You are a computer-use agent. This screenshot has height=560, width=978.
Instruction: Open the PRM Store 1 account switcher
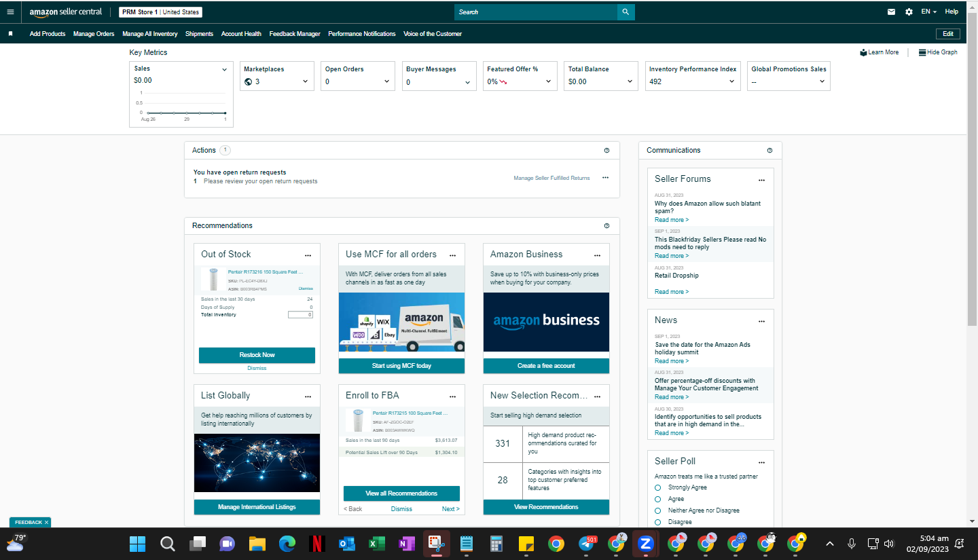(x=160, y=12)
